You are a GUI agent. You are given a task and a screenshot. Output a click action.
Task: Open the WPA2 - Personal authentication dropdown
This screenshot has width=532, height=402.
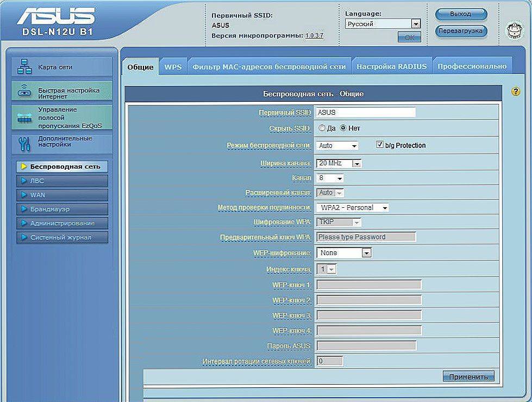[352, 207]
